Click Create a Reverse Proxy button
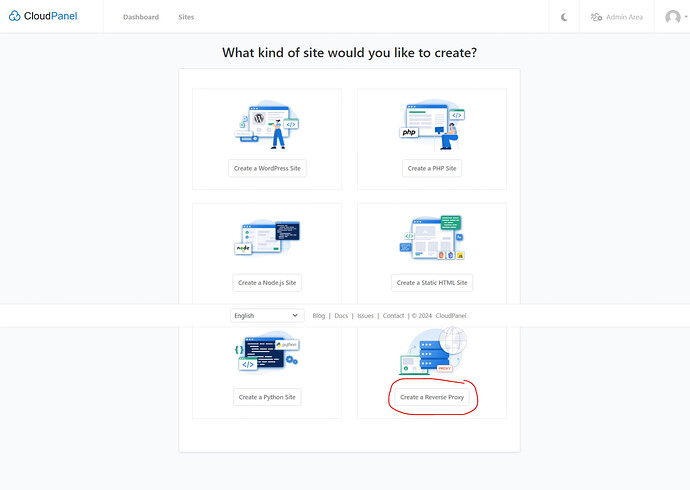The width and height of the screenshot is (690, 490). [432, 397]
